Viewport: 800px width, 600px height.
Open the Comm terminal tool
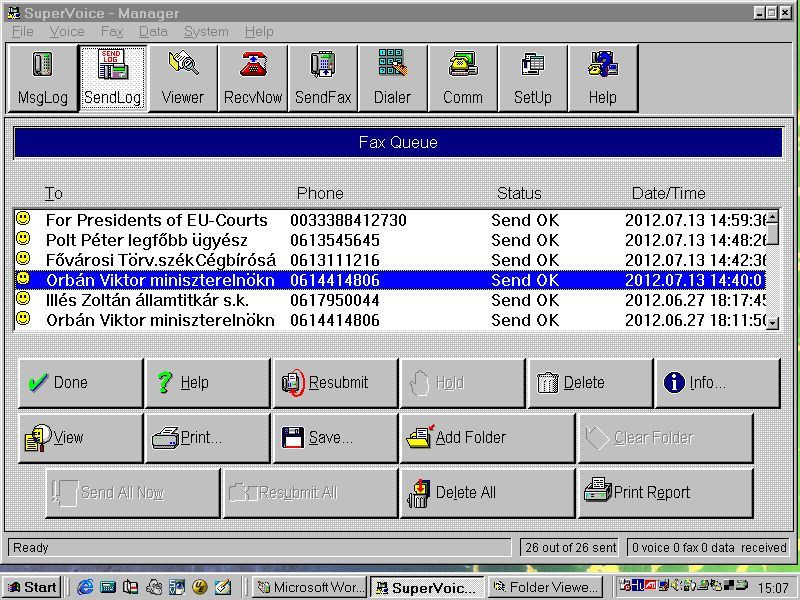click(463, 78)
